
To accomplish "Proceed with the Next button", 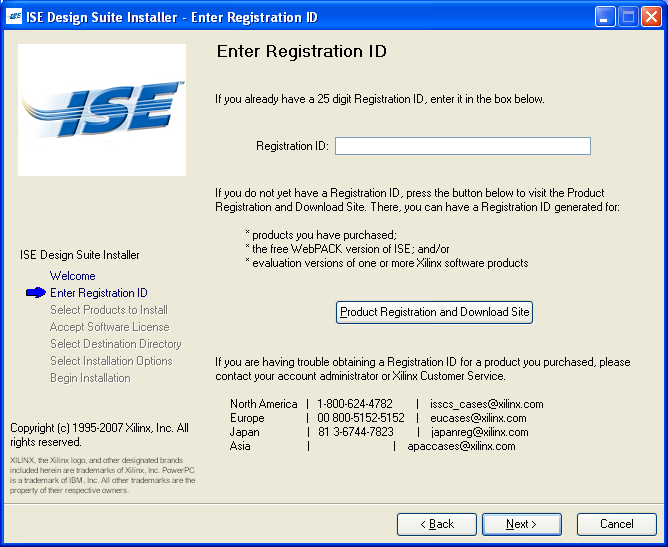I will (x=521, y=524).
